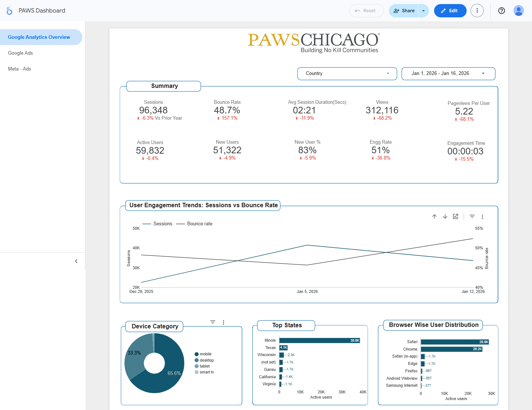
Task: Open the more options vertical dots menu
Action: (x=477, y=11)
